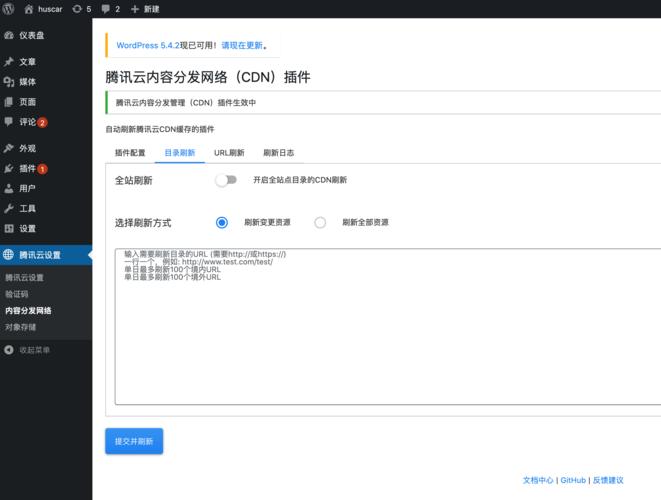661x500 pixels.
Task: Click the red badge 1 next to 插件
Action: [x=42, y=169]
